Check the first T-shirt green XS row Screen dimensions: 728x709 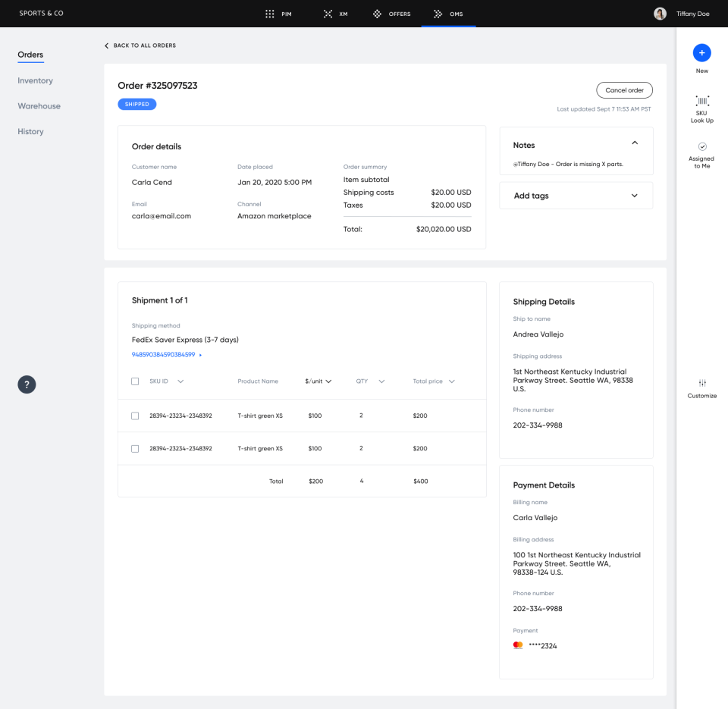point(135,416)
